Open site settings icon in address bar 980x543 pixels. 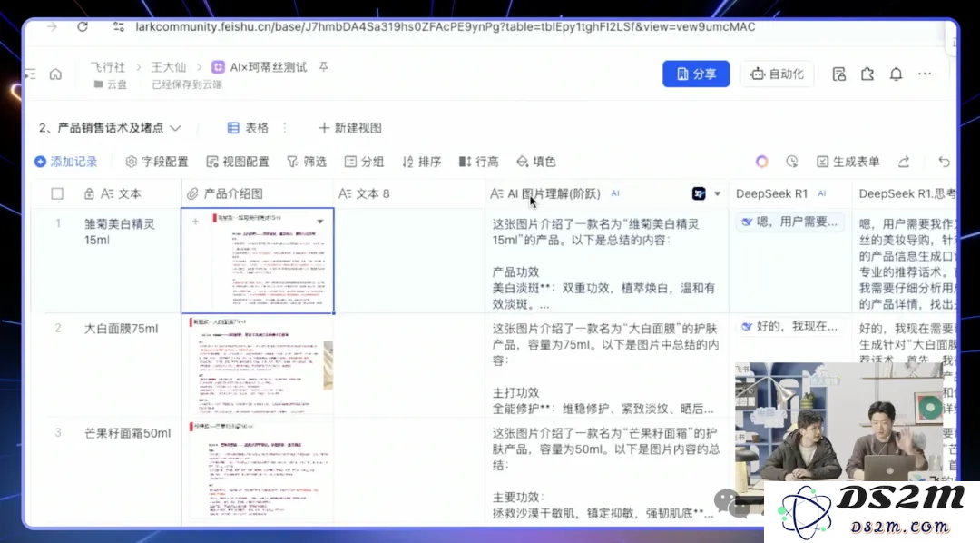click(x=118, y=27)
